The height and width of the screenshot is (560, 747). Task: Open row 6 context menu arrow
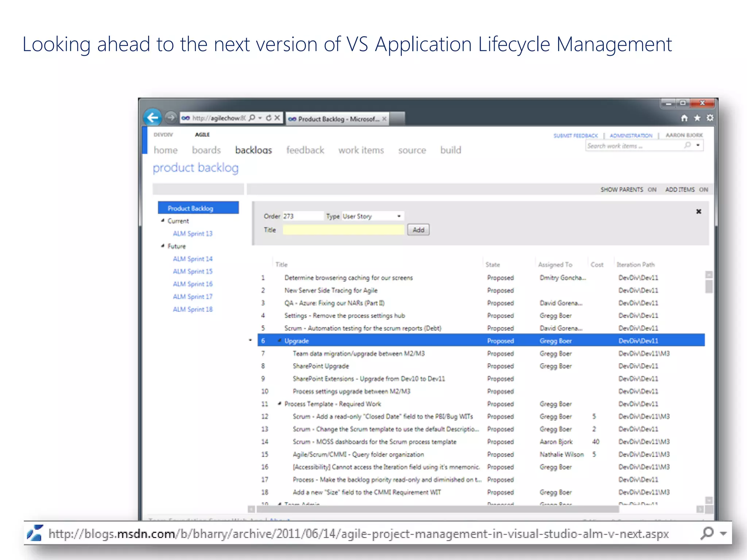[250, 340]
